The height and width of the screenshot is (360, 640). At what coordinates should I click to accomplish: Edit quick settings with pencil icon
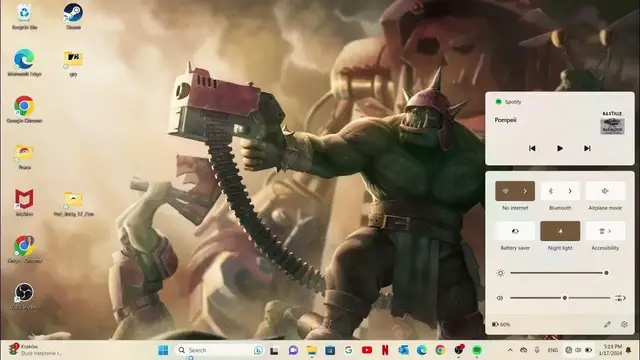coord(607,324)
